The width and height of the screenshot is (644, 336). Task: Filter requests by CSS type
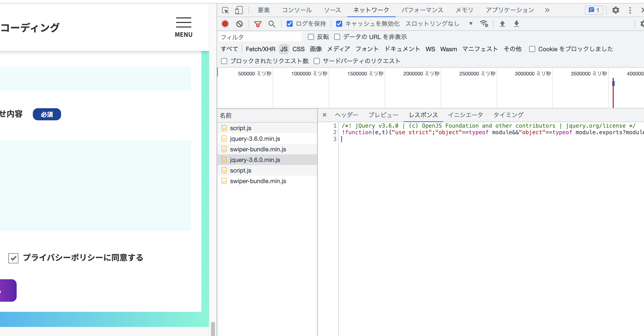(x=298, y=49)
